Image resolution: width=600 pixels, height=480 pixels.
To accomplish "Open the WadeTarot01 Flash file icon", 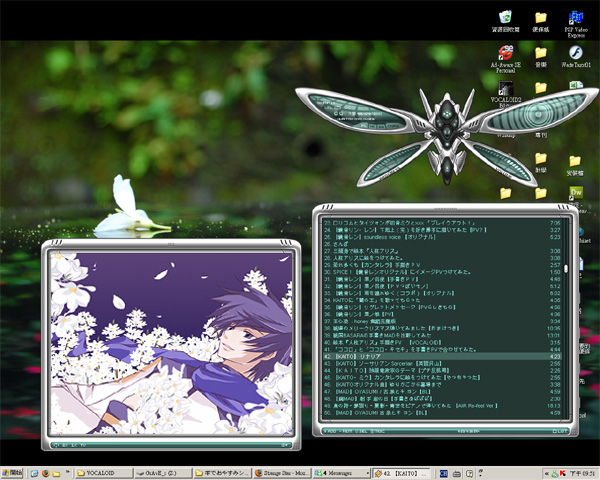I will pyautogui.click(x=576, y=52).
